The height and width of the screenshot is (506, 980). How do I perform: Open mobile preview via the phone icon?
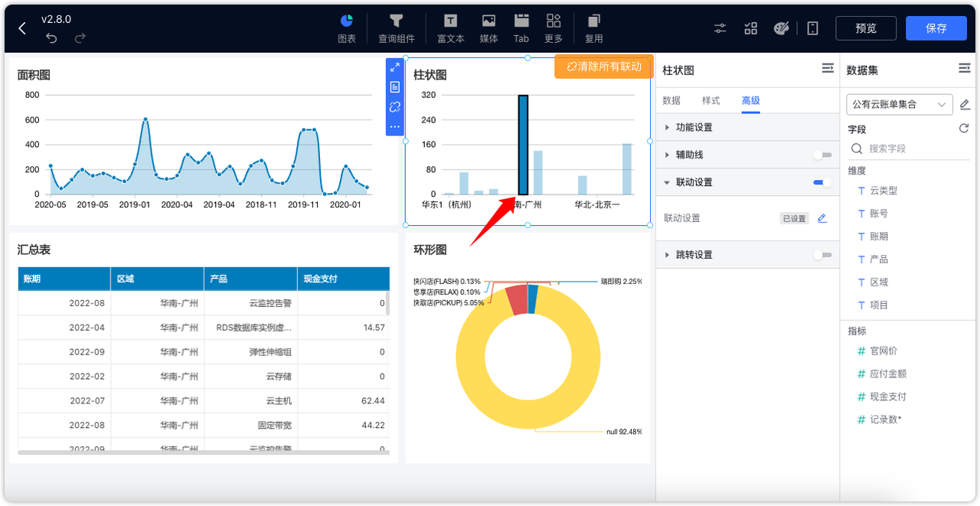coord(812,28)
